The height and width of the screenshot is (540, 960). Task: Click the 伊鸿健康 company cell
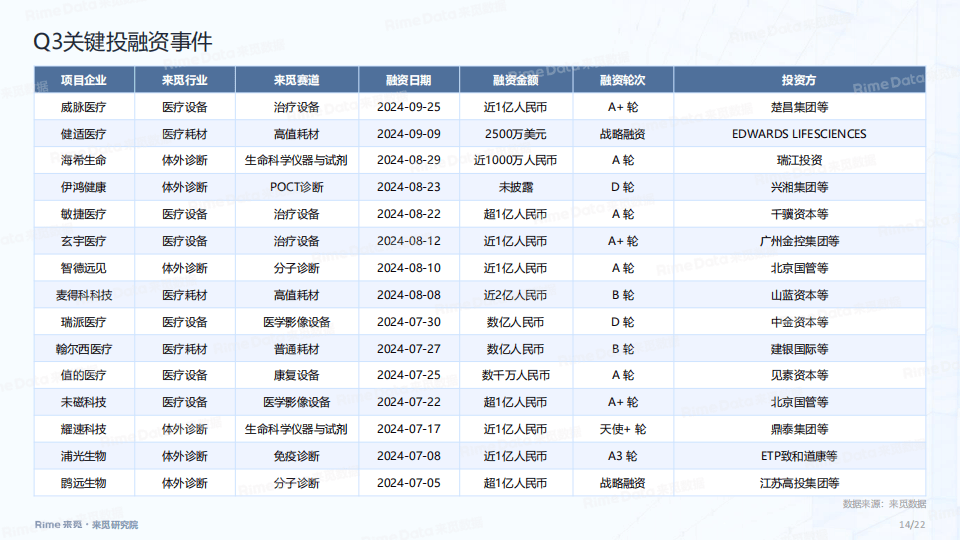click(x=84, y=187)
